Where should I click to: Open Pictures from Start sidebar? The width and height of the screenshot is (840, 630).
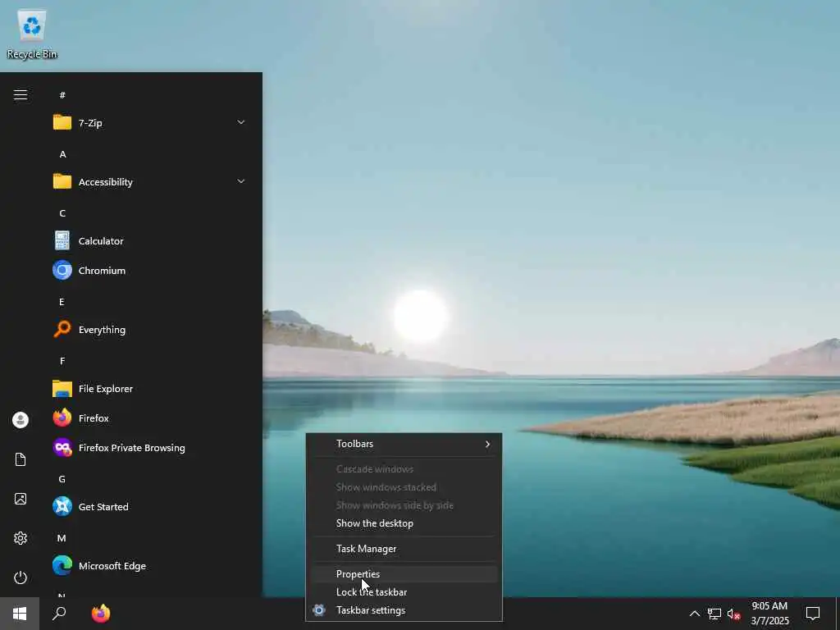(21, 499)
